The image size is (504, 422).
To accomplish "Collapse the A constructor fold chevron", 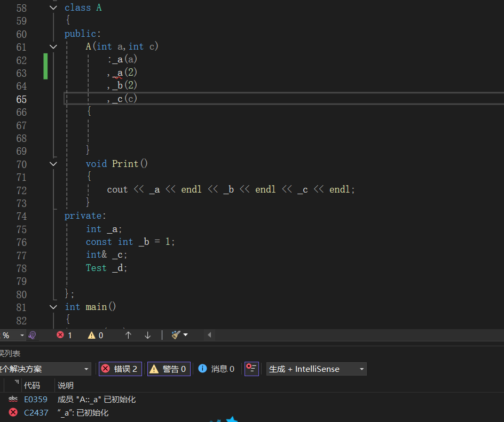I will 53,46.
